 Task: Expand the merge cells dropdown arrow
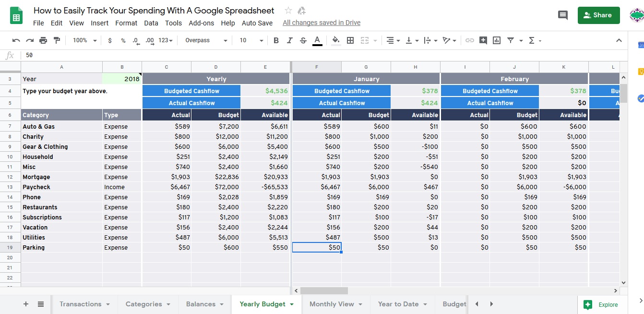click(x=375, y=41)
